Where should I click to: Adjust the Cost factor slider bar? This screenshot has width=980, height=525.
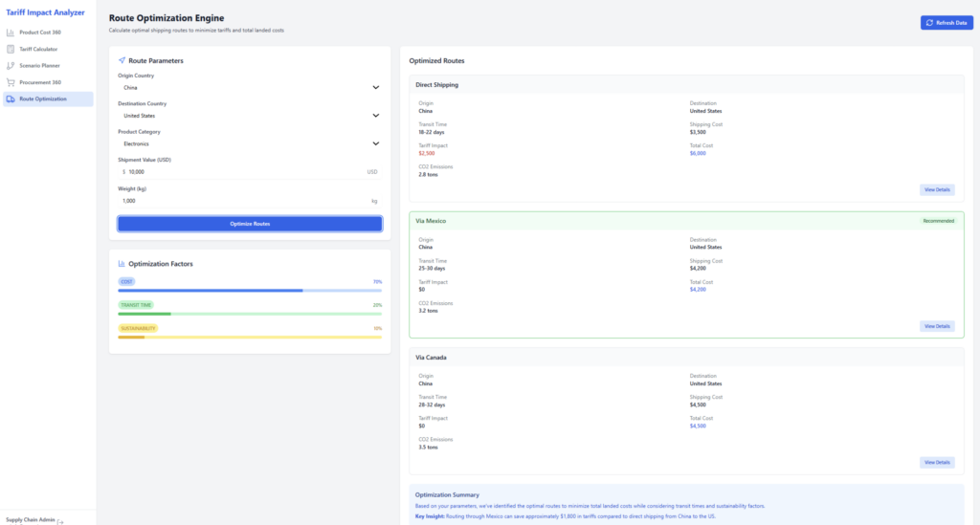(249, 290)
